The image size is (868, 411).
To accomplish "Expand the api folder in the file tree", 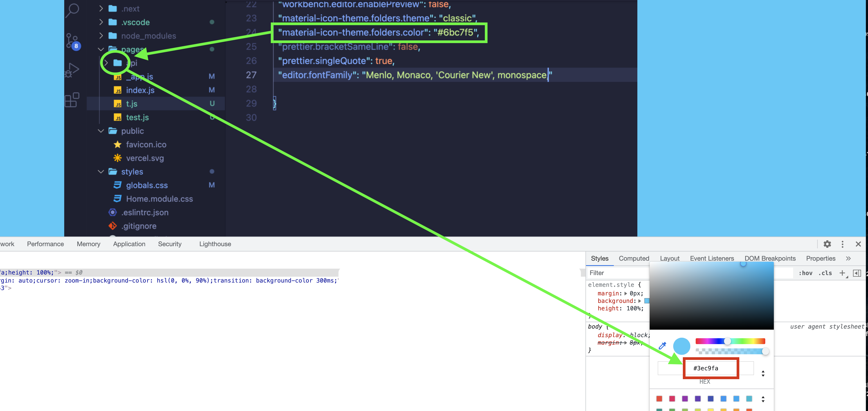I will 106,63.
